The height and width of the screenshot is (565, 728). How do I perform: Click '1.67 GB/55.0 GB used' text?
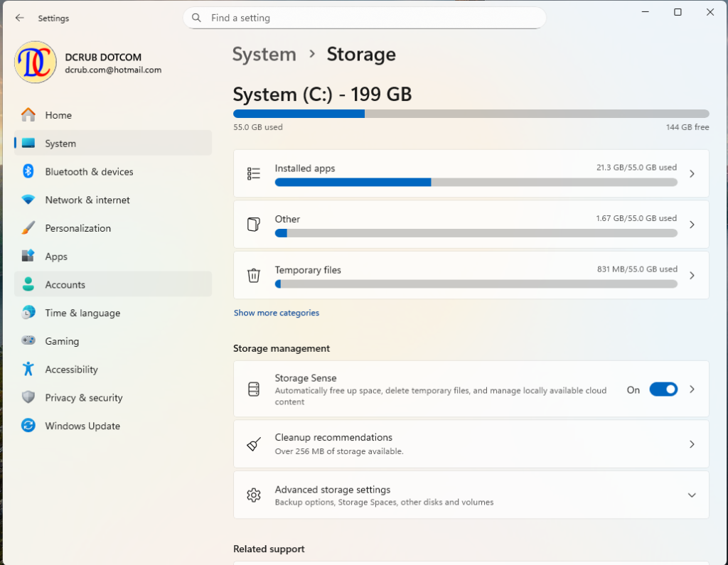point(636,218)
